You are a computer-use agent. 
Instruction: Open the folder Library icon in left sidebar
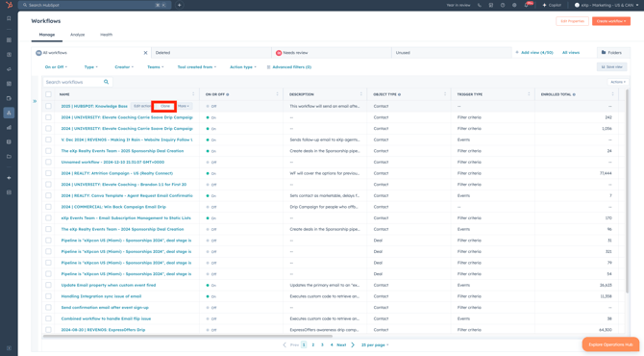point(9,156)
